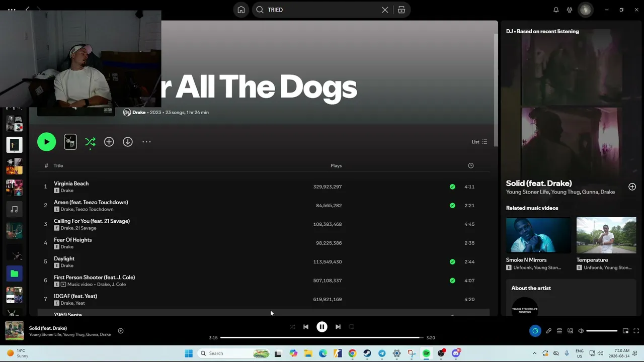Open the Music video link for First Person Shooter
This screenshot has width=644, height=362.
(80, 285)
